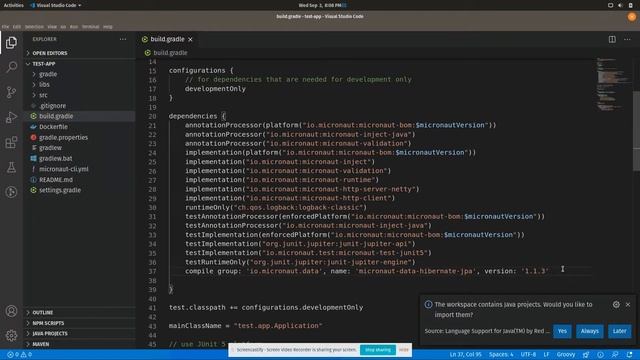This screenshot has width=640, height=360.
Task: Click build.gradle breadcrumb
Action: coord(170,53)
